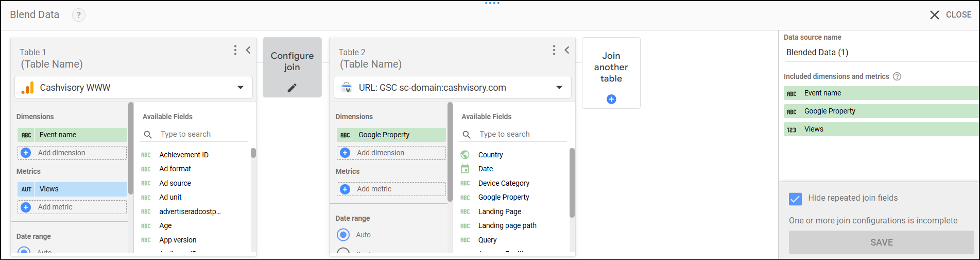Open the URL: GSC sc-domain data source dropdown
The height and width of the screenshot is (260, 980).
click(x=453, y=87)
